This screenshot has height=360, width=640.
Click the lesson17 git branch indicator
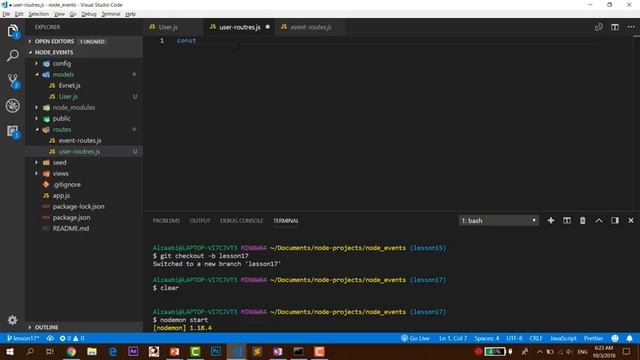pos(23,338)
